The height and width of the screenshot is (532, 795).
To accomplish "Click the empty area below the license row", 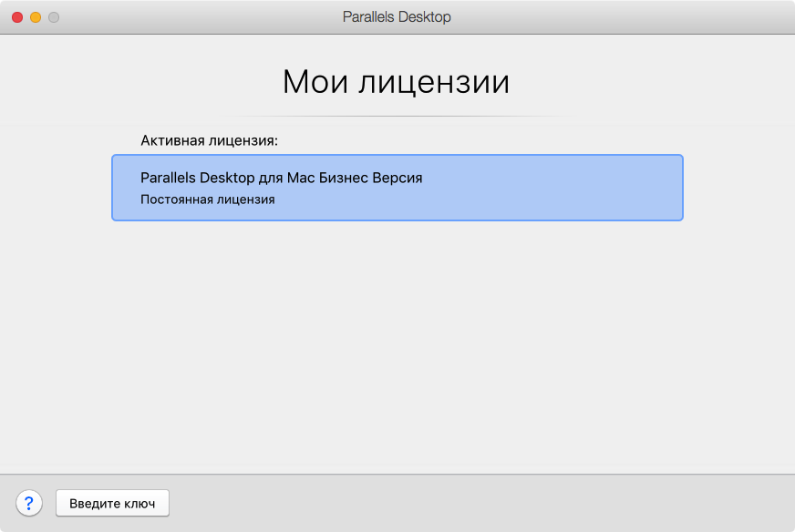I will click(x=397, y=346).
